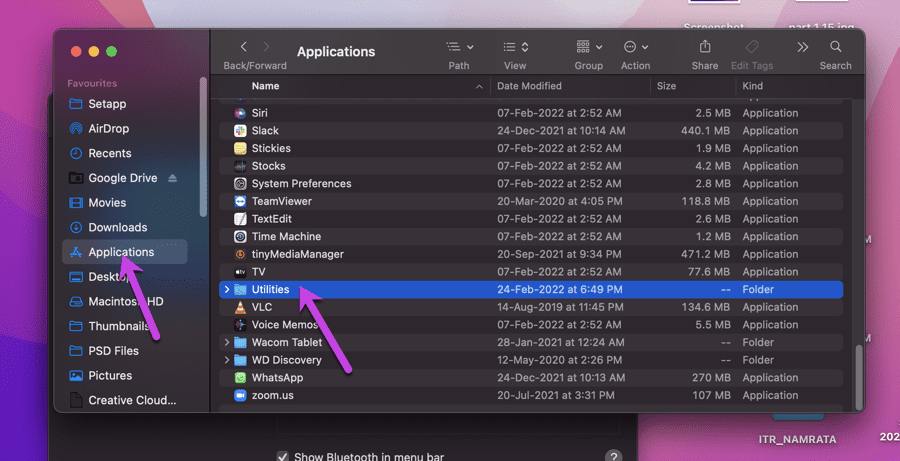This screenshot has height=461, width=900.
Task: Open the Group options dropdown
Action: click(x=589, y=47)
